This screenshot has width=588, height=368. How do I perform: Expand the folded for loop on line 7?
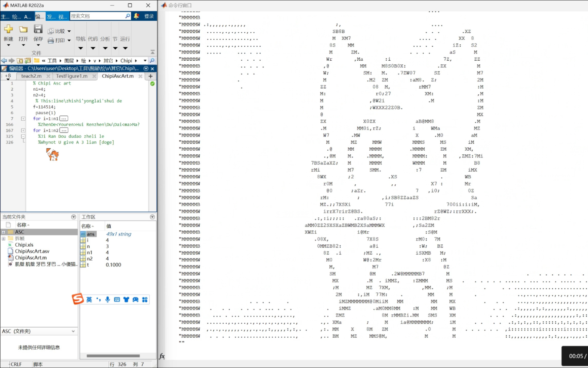point(23,119)
